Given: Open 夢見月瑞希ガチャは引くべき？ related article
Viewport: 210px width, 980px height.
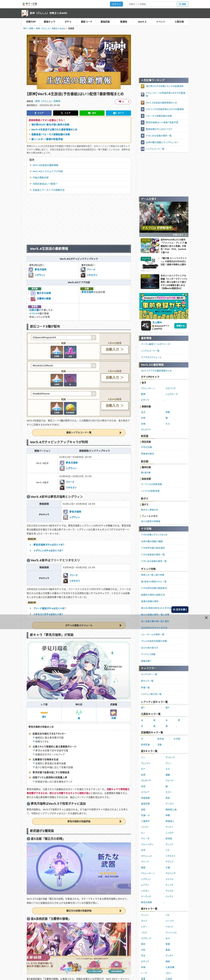Looking at the screenshot, I should point(48,545).
